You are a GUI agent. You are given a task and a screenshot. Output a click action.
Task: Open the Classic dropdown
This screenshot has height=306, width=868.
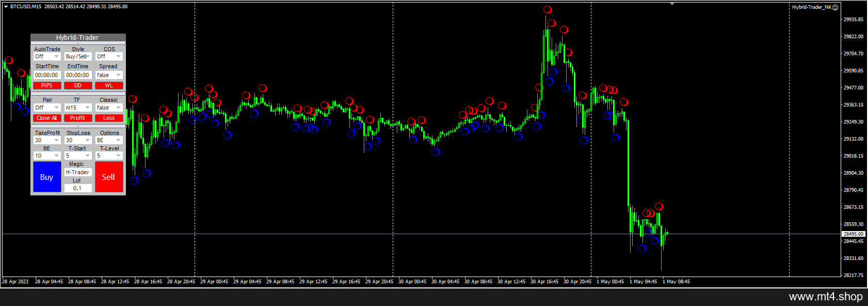[109, 108]
